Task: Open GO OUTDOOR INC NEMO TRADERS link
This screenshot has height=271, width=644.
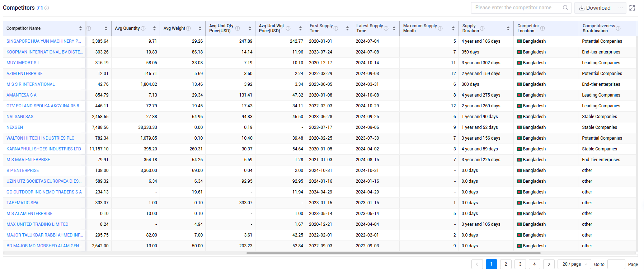Action: pyautogui.click(x=44, y=192)
